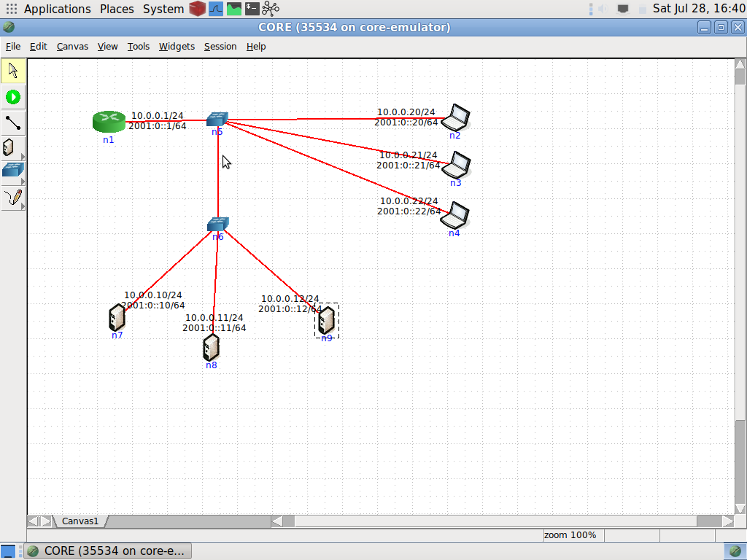
Task: Open the terminal launcher in the top panel
Action: (x=253, y=9)
